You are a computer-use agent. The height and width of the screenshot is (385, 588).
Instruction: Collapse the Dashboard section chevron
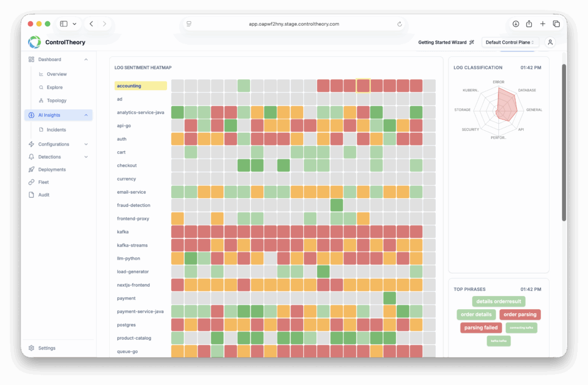pyautogui.click(x=86, y=60)
